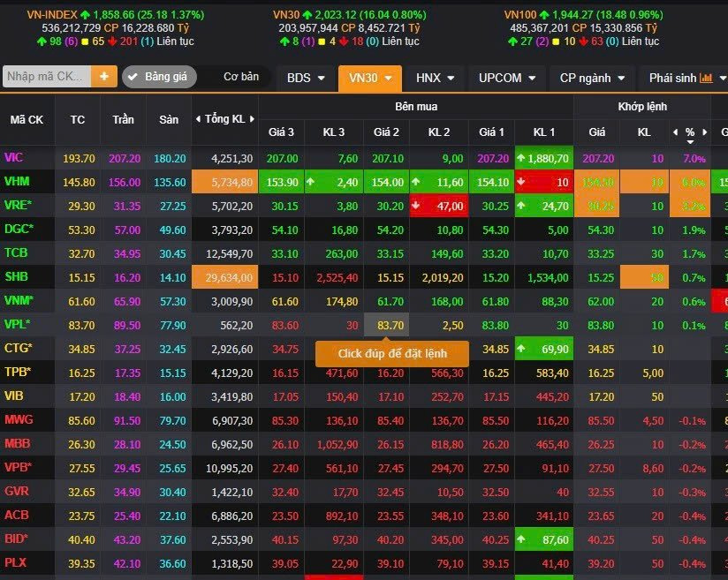
Task: Open the VIC stock symbol
Action: tap(13, 158)
